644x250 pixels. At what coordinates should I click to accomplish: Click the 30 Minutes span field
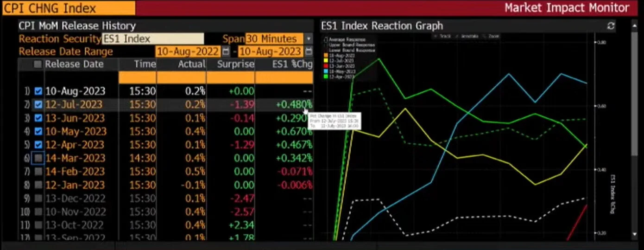coord(274,39)
